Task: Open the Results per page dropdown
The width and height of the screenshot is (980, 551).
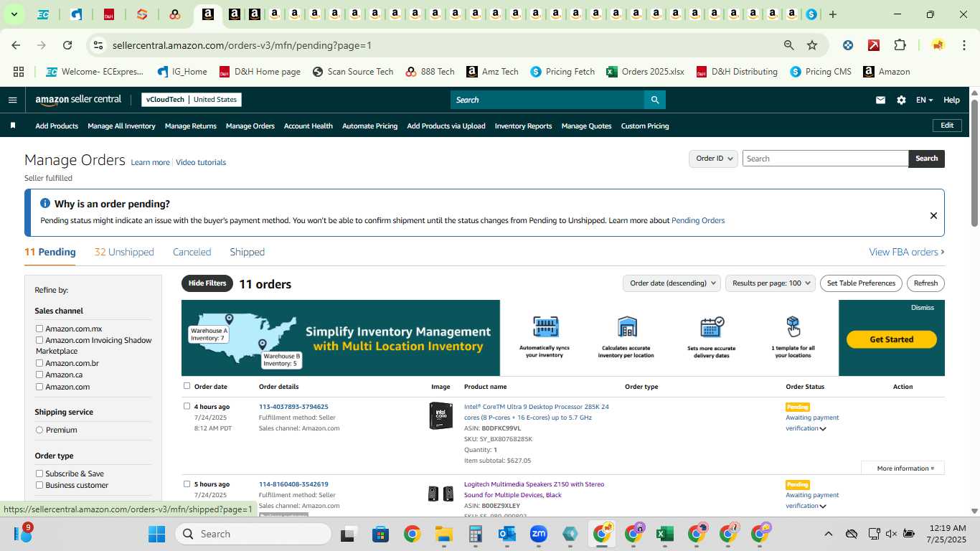Action: pos(771,283)
